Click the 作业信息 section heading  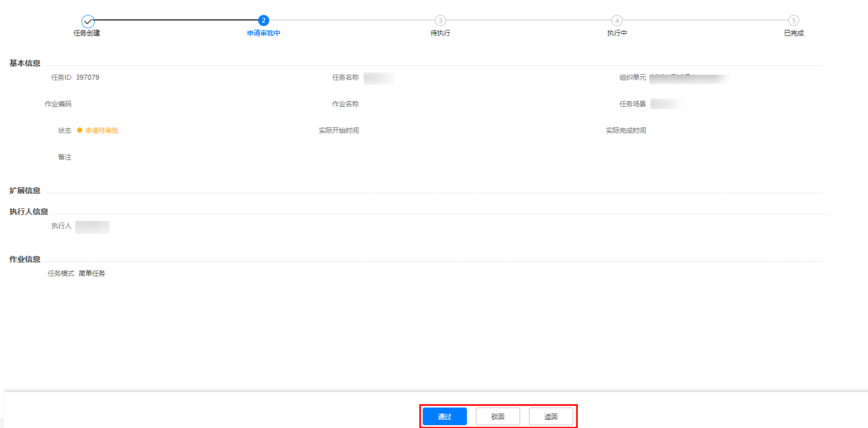[x=25, y=259]
